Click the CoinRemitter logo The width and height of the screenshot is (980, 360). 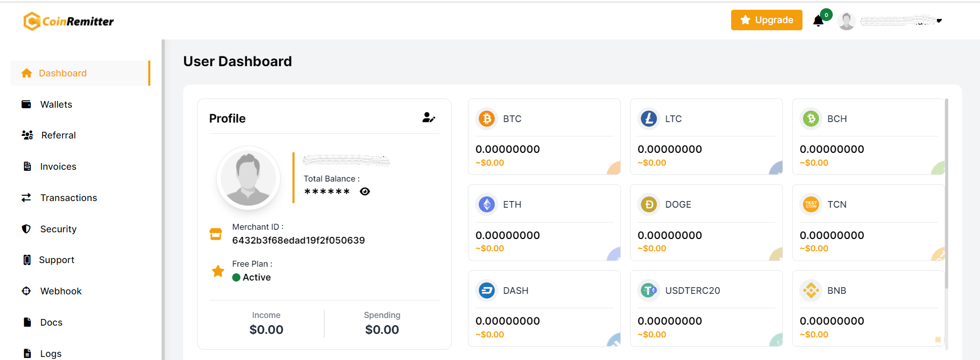[69, 21]
